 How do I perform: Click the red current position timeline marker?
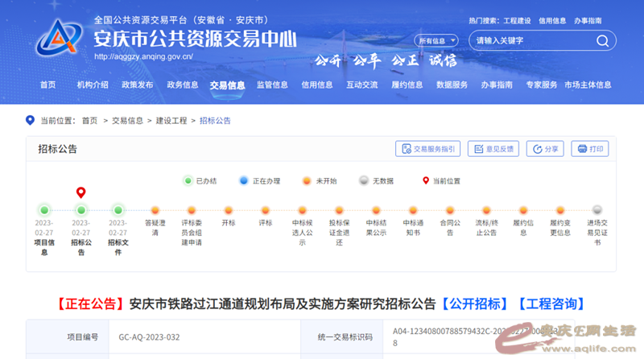80,193
